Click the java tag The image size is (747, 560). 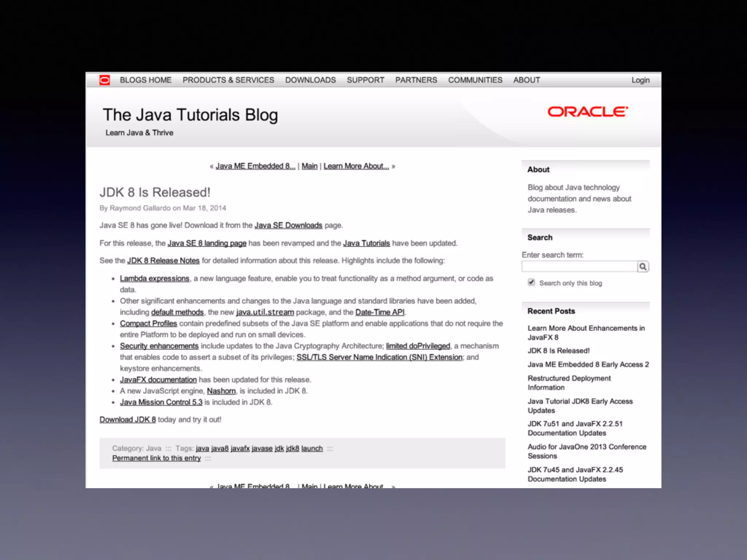pos(202,448)
